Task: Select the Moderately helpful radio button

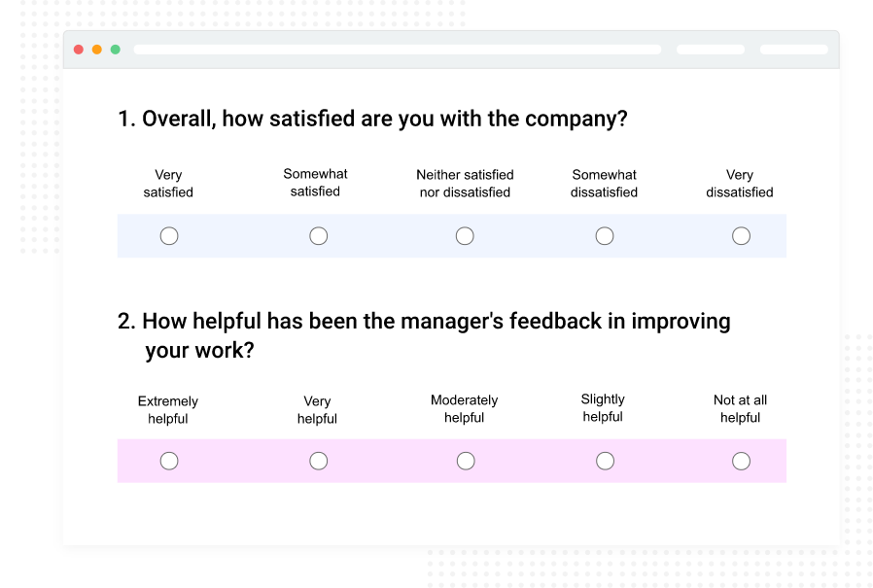Action: pos(465,461)
